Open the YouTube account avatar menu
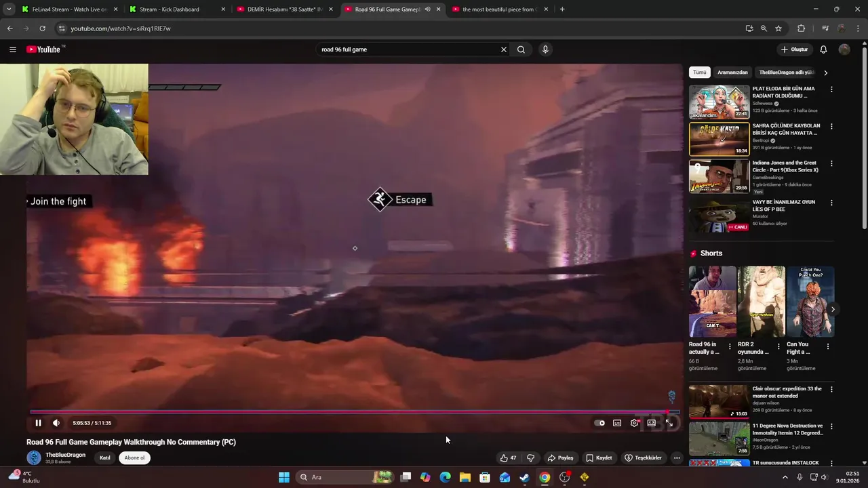The width and height of the screenshot is (868, 488). click(x=844, y=49)
